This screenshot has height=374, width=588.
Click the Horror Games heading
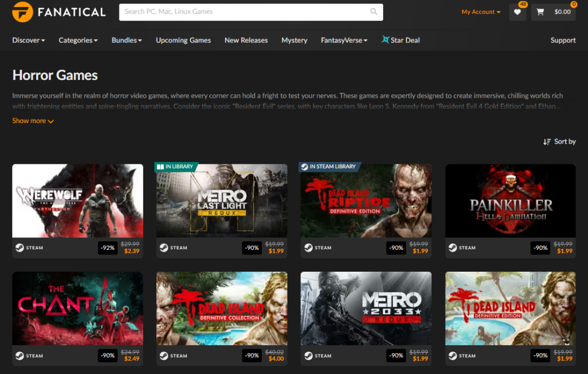point(55,75)
